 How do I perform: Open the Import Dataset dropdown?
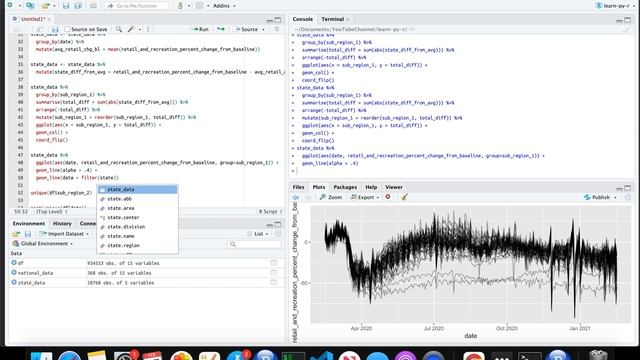point(64,234)
